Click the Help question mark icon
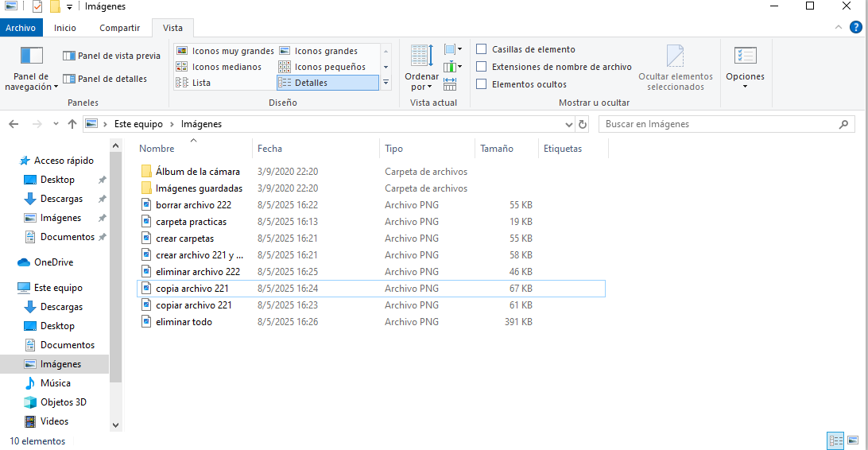This screenshot has width=868, height=450. pyautogui.click(x=855, y=27)
